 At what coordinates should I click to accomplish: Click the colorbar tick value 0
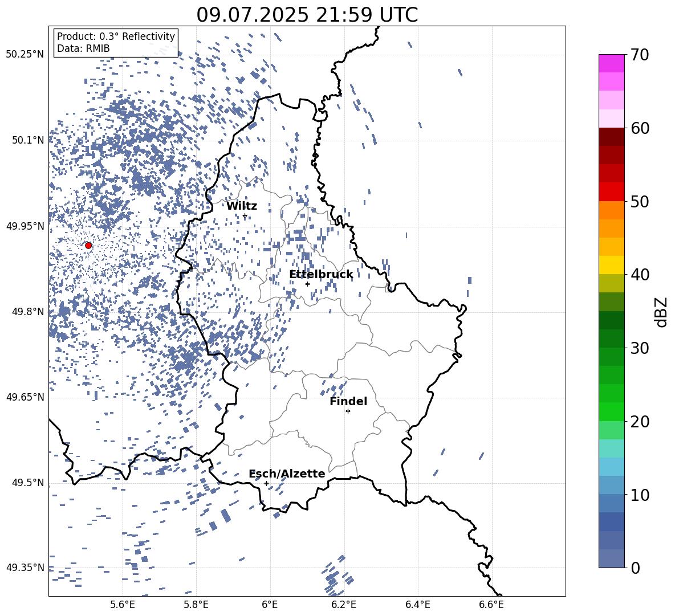[635, 568]
